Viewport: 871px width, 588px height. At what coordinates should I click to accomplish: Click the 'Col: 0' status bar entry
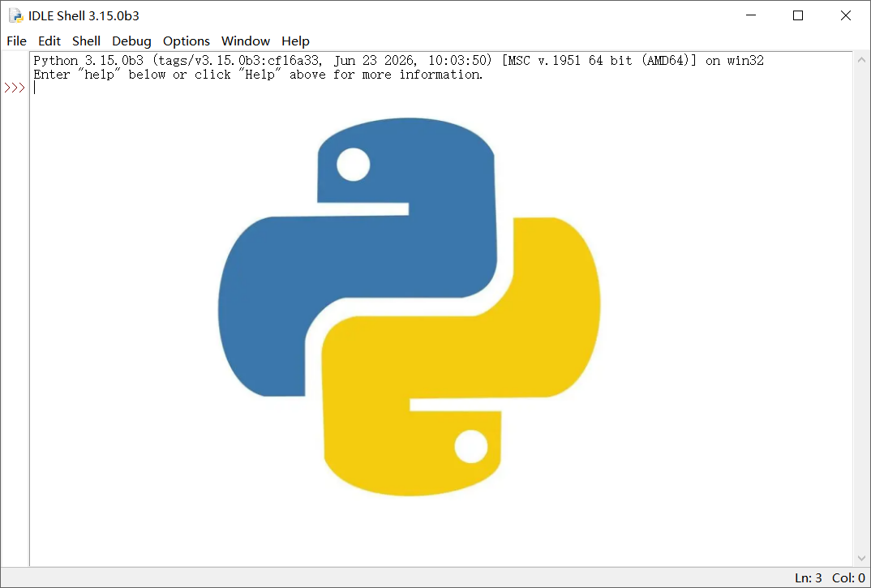coord(848,578)
